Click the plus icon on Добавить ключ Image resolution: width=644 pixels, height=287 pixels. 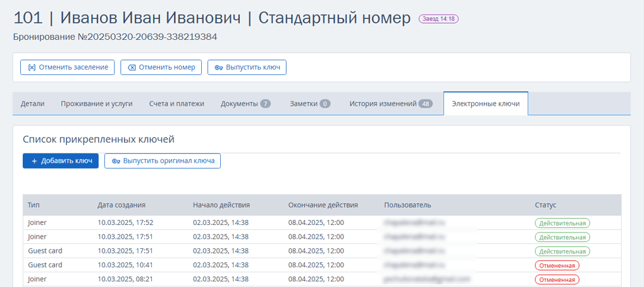(35, 161)
